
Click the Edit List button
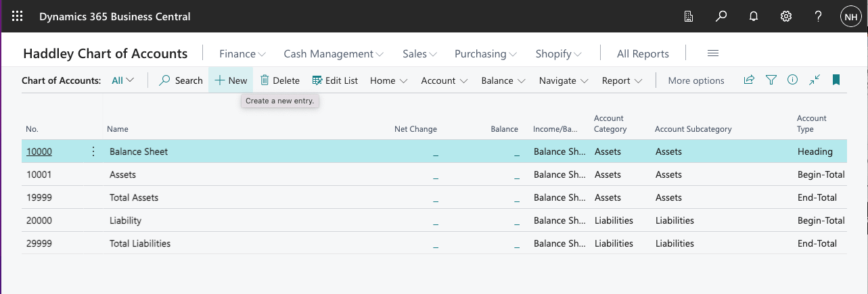point(335,80)
